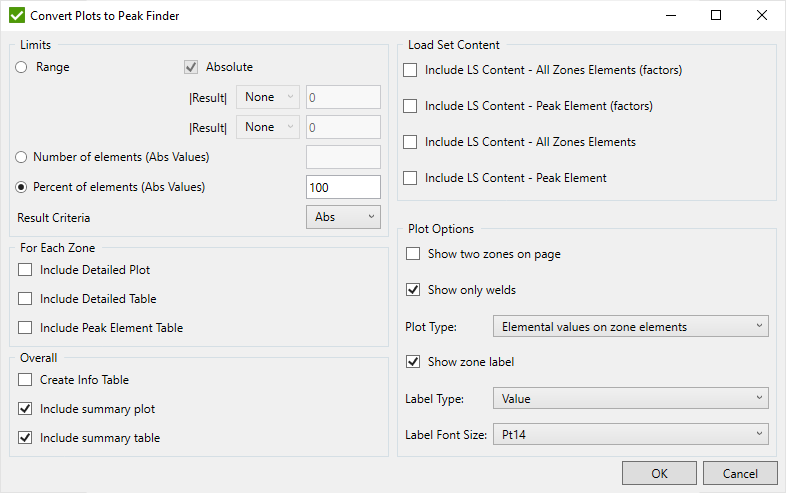The height and width of the screenshot is (493, 786).
Task: Open the Label Type dropdown
Action: click(x=630, y=399)
